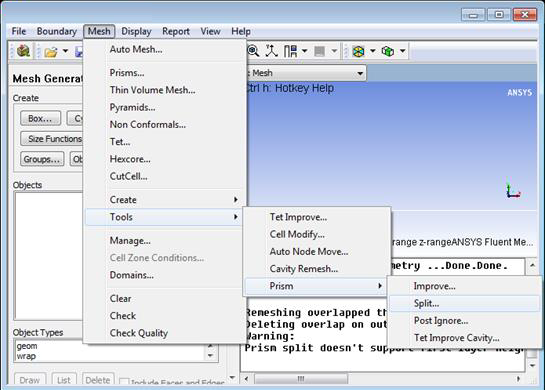This screenshot has height=390, width=545.
Task: Click the Size Functions button
Action: click(x=52, y=139)
